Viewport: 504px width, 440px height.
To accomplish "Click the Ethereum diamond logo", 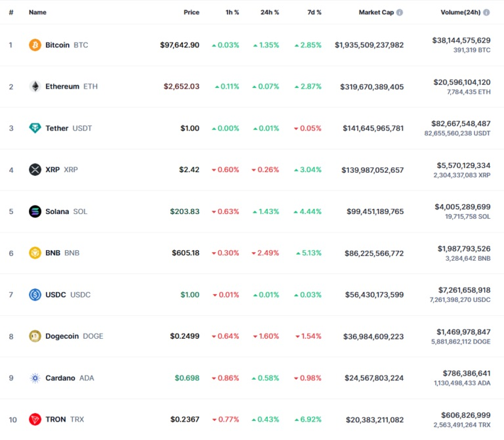I will (35, 86).
